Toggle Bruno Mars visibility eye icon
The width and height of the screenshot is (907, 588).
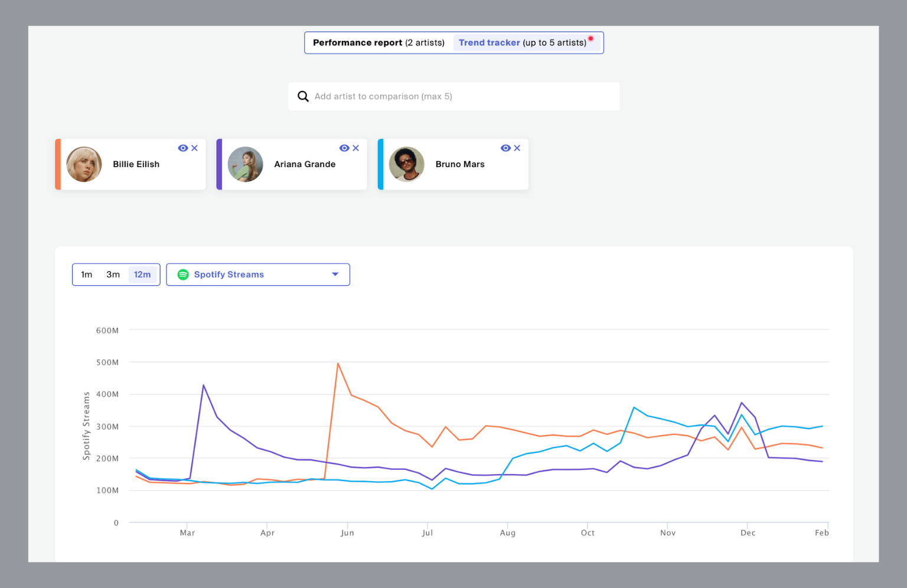(x=505, y=148)
